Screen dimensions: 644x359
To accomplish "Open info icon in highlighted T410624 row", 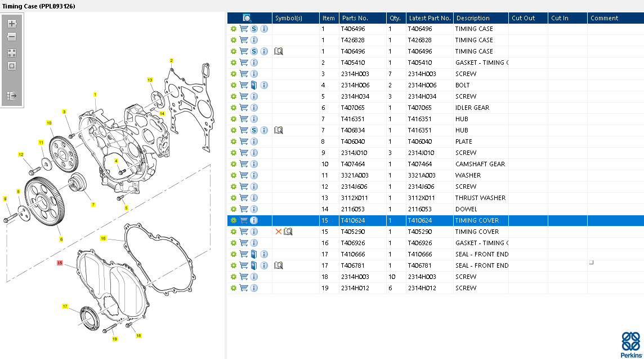I will click(254, 220).
